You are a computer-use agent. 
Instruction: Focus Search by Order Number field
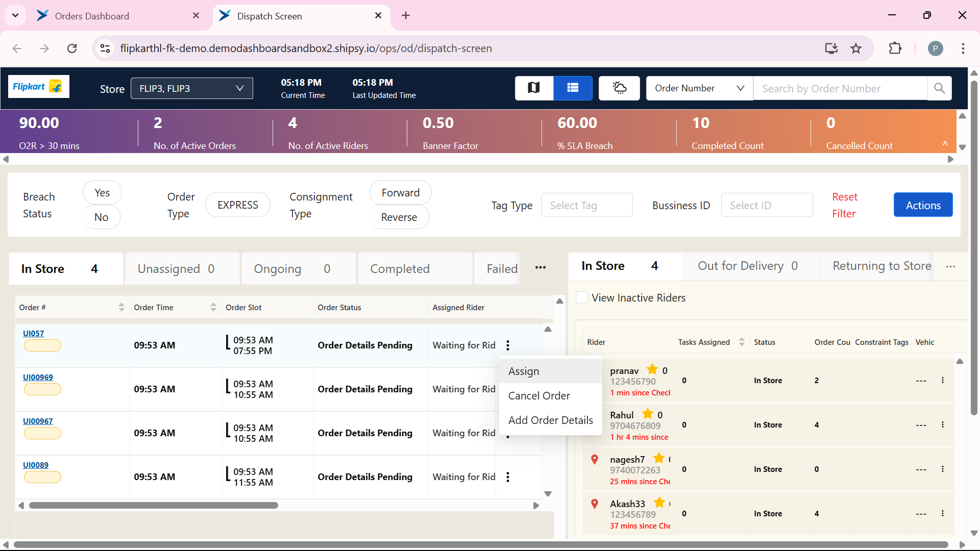(840, 88)
